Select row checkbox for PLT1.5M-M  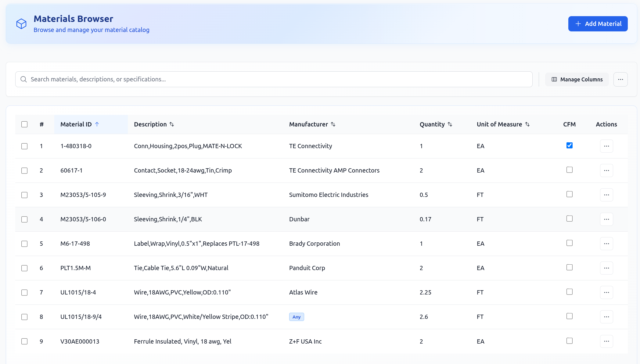tap(24, 268)
